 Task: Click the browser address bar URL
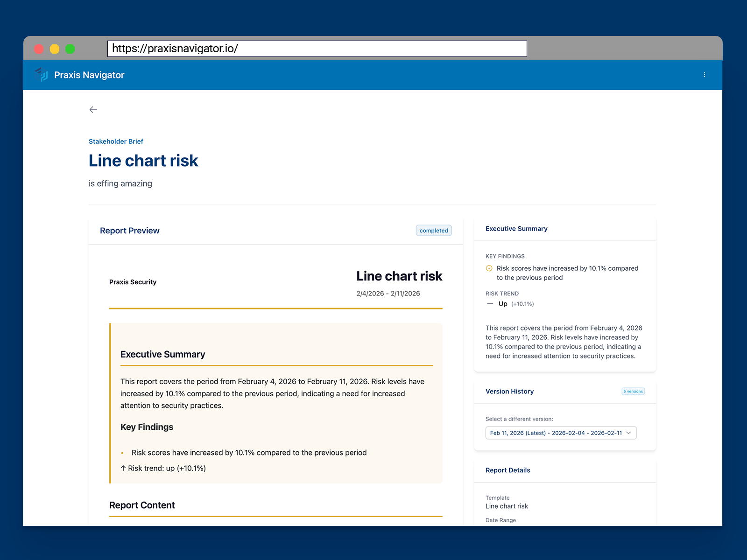[175, 48]
